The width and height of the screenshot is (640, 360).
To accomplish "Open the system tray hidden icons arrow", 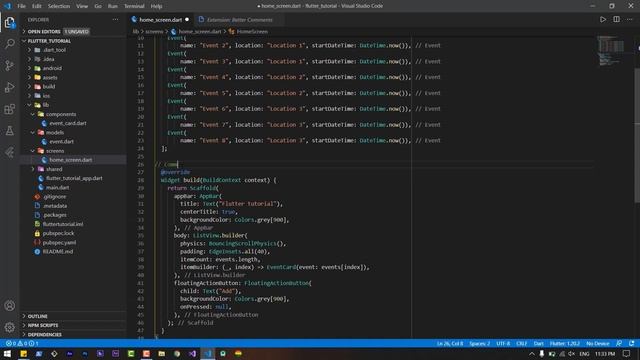I will tap(531, 354).
